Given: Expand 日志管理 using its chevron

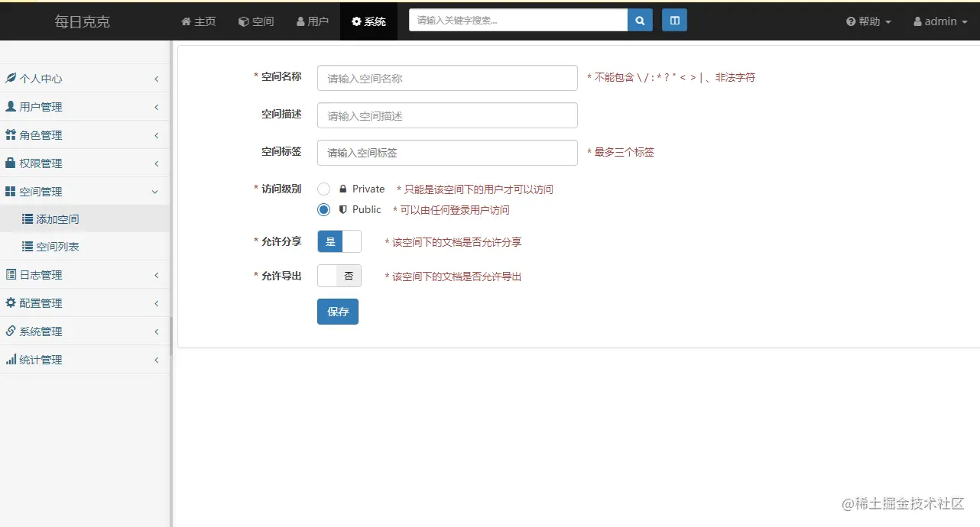Looking at the screenshot, I should pos(156,275).
